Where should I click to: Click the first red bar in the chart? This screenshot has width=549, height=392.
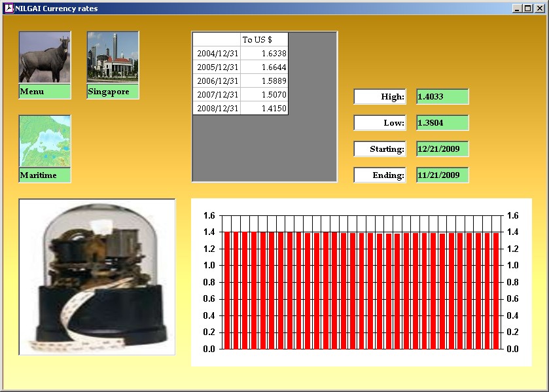tap(228, 290)
